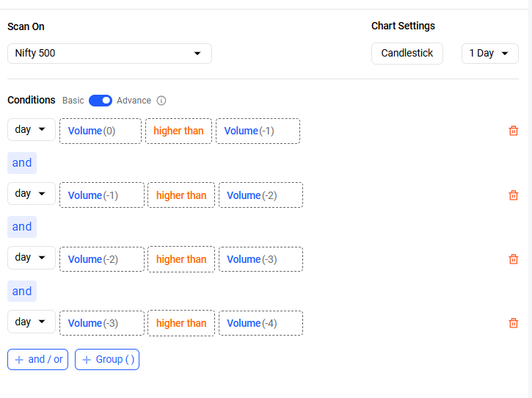This screenshot has width=532, height=398.
Task: Click the Candlestick chart type button
Action: tap(407, 54)
